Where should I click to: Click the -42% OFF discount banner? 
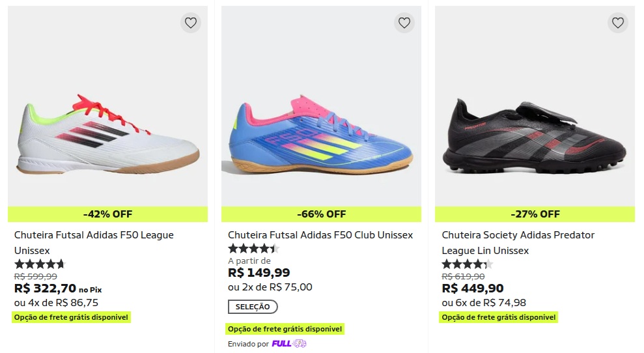[x=107, y=214]
